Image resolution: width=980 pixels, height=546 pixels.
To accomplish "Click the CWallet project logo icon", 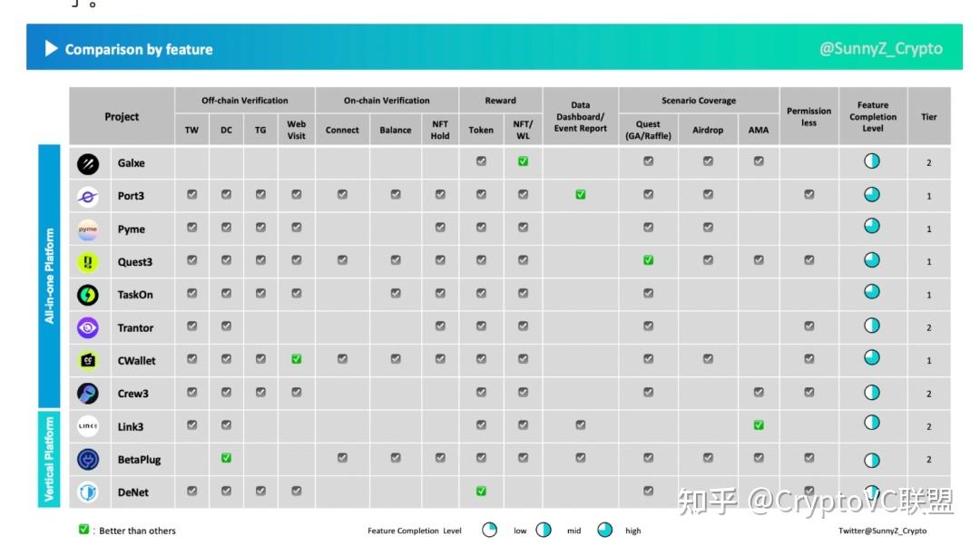I will (x=88, y=360).
